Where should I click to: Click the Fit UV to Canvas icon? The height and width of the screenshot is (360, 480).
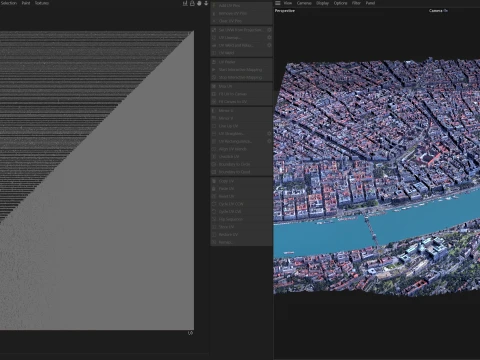pos(214,94)
